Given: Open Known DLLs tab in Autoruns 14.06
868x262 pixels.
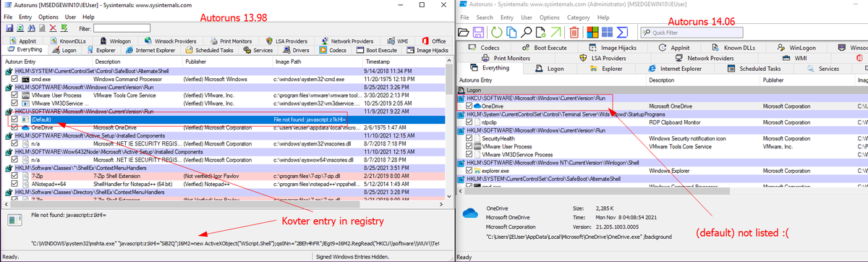Looking at the screenshot, I should (733, 47).
